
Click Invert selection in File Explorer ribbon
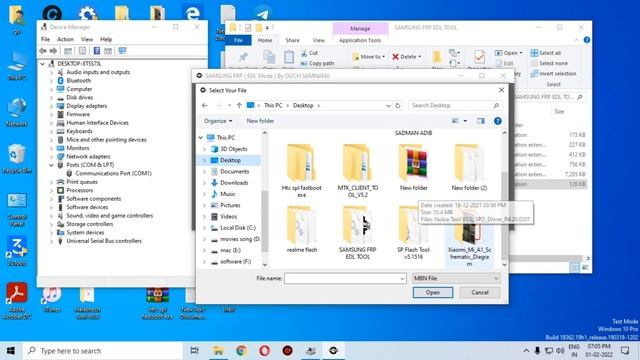tap(553, 73)
